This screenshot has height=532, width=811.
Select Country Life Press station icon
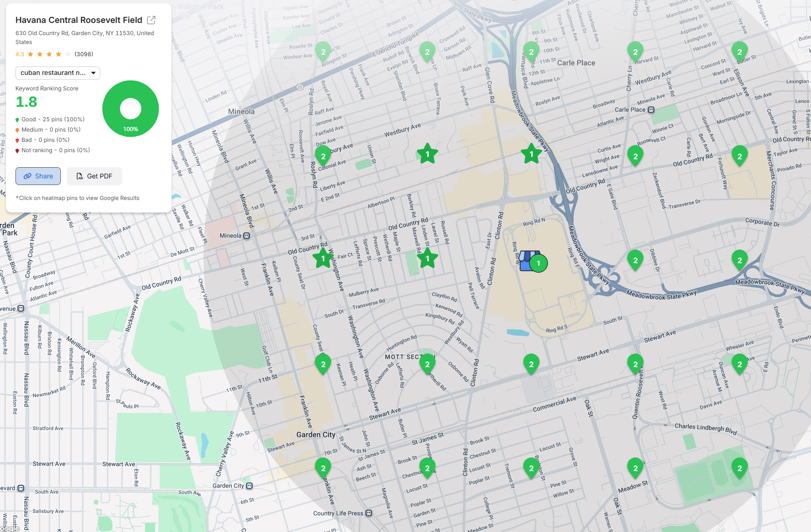point(369,513)
